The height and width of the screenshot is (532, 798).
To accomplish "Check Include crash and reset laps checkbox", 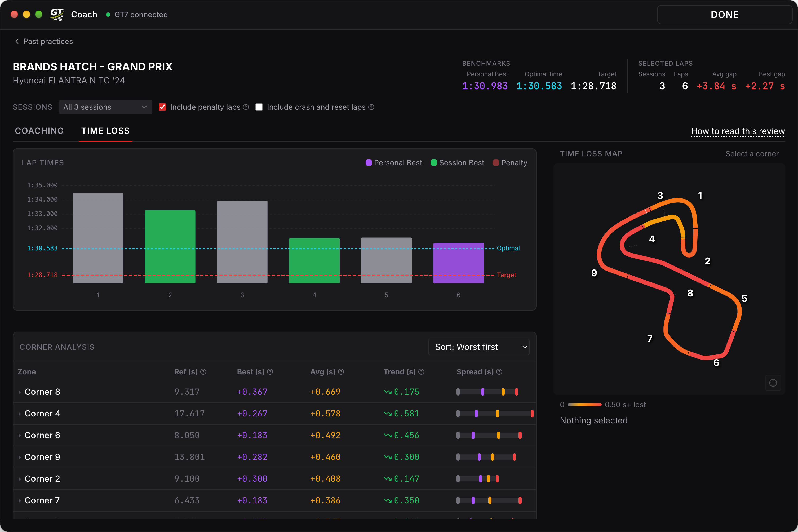I will point(259,107).
